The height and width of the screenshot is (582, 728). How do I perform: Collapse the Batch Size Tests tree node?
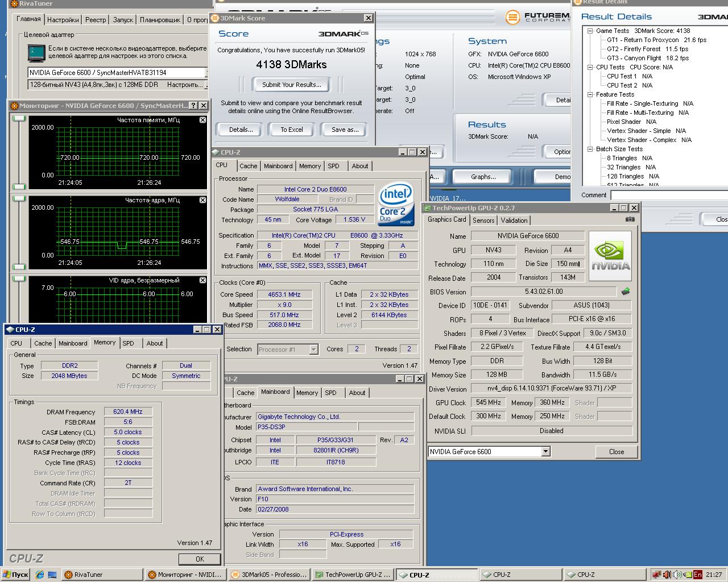coord(590,149)
